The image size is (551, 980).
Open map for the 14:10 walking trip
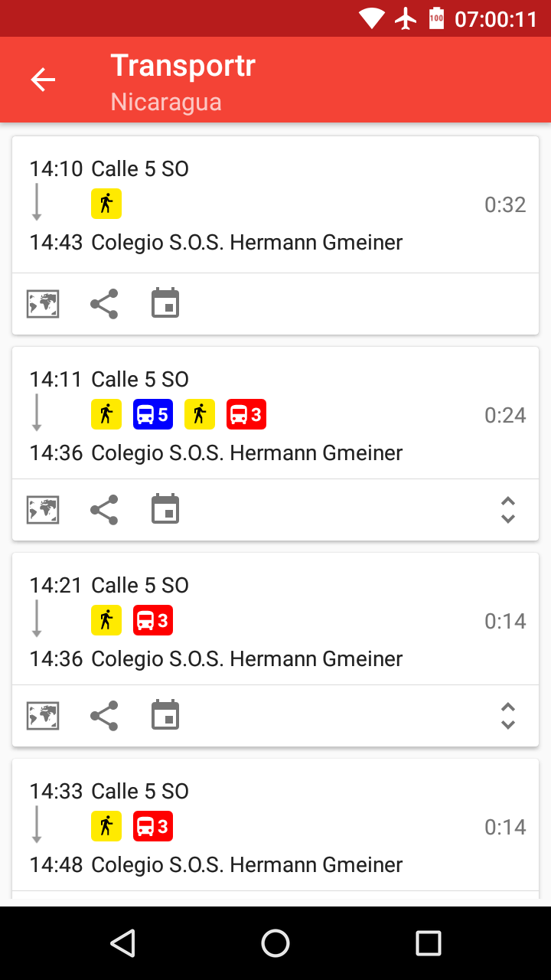point(43,304)
